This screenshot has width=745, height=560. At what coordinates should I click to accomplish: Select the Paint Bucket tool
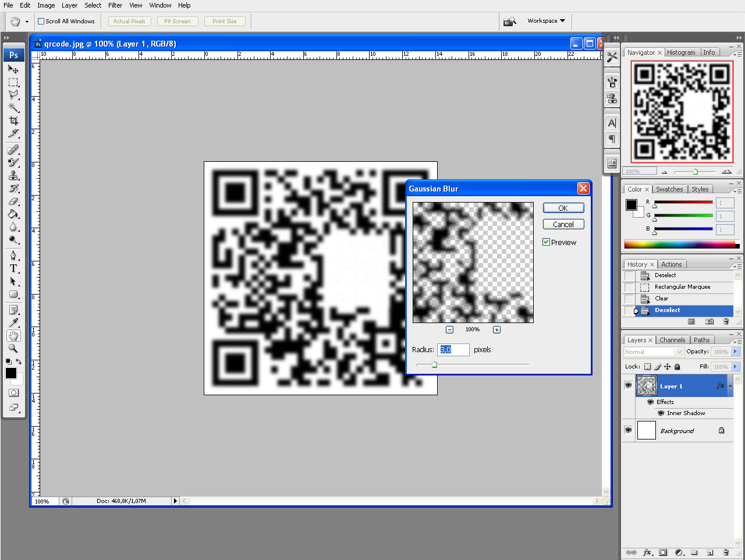13,214
